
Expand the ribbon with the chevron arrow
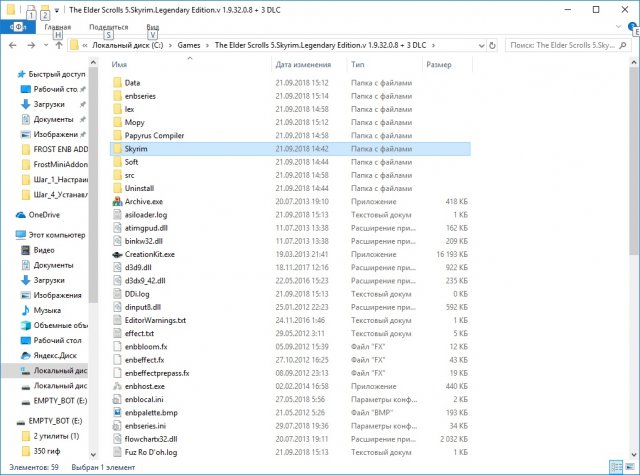click(x=617, y=27)
